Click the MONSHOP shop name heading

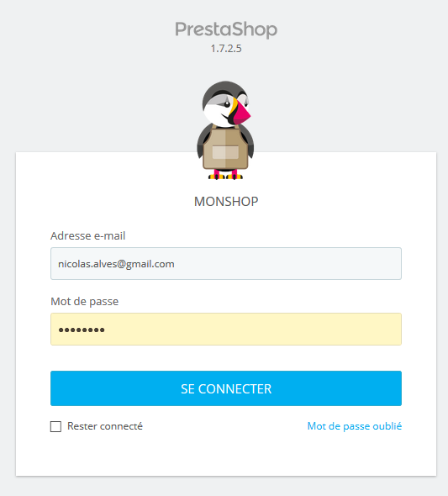pos(226,202)
